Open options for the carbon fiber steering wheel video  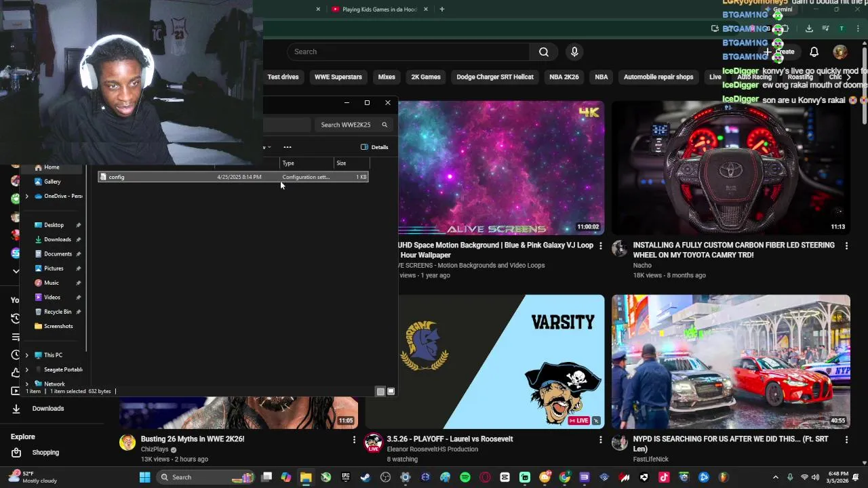[846, 245]
